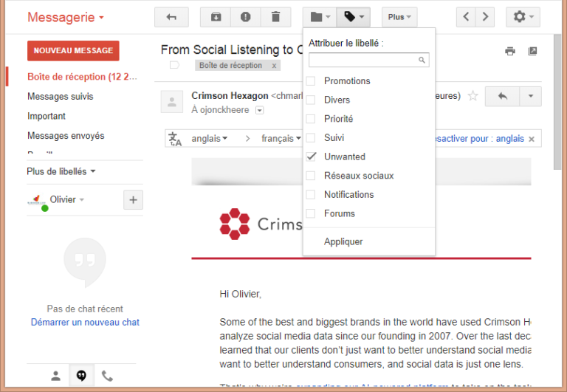Go to the newer message arrow
The width and height of the screenshot is (567, 392).
(x=466, y=17)
